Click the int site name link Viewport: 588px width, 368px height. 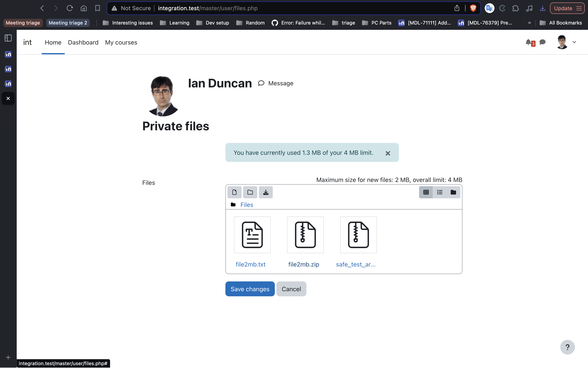click(x=27, y=42)
